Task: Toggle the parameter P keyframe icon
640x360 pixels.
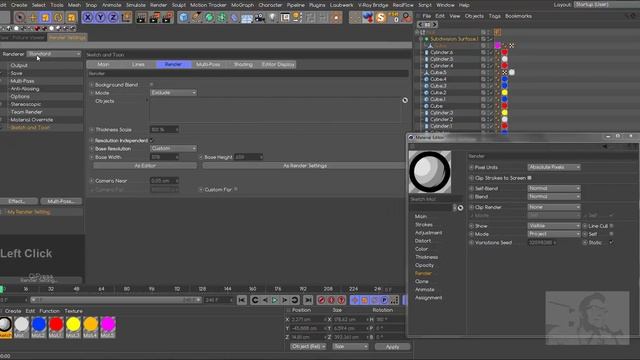Action: (x=384, y=300)
